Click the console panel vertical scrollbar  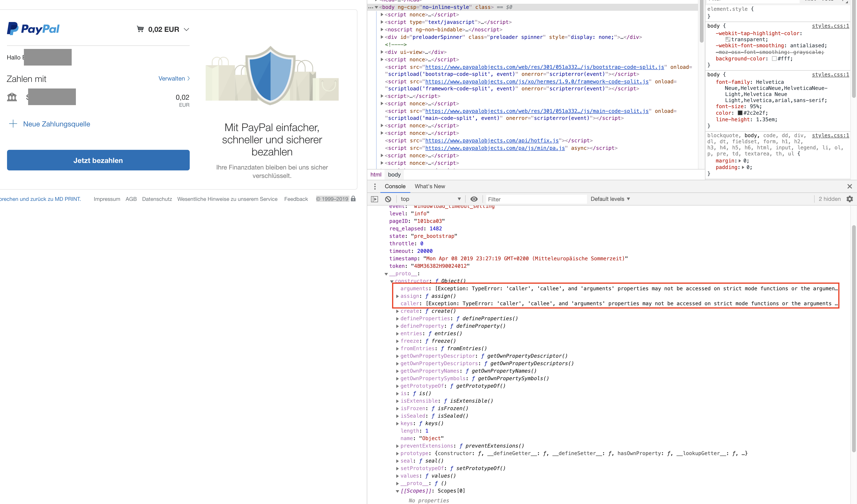[853, 338]
